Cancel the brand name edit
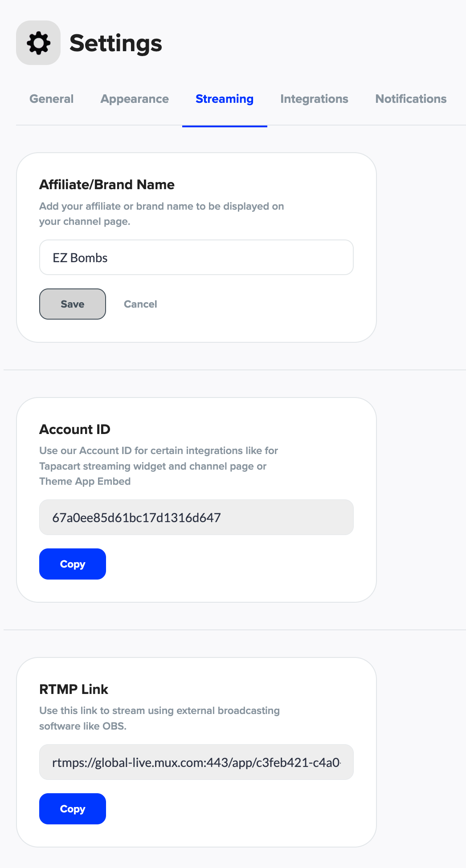 [x=140, y=304]
